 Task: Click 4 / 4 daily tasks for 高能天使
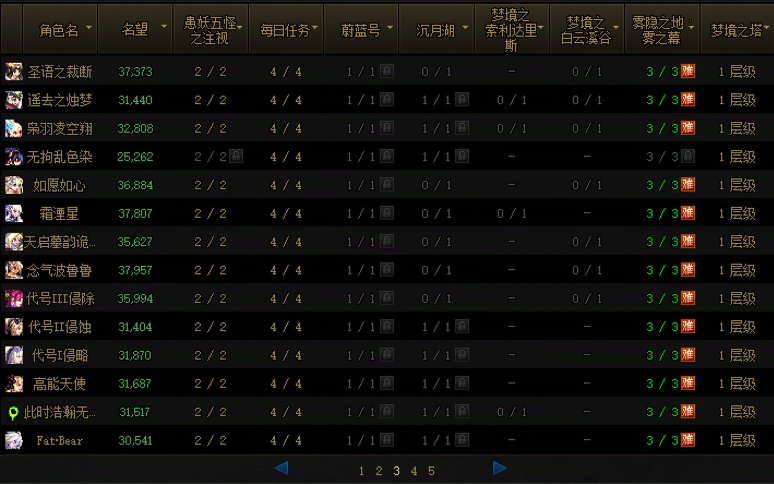pyautogui.click(x=286, y=384)
